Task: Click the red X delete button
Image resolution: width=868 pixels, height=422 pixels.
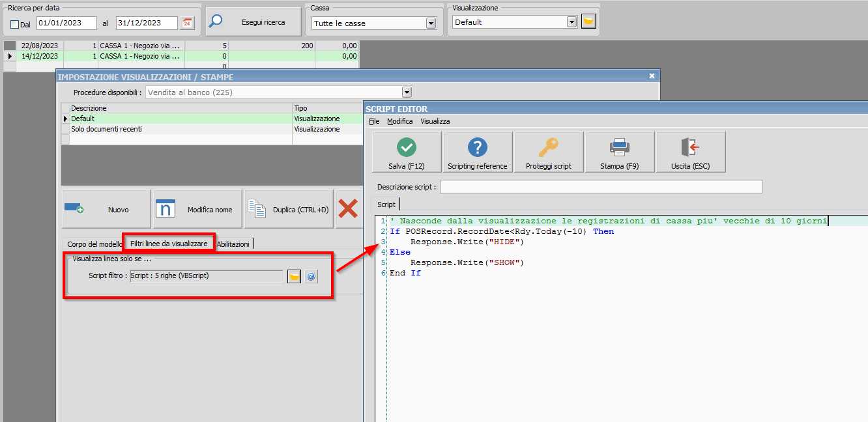Action: 349,209
